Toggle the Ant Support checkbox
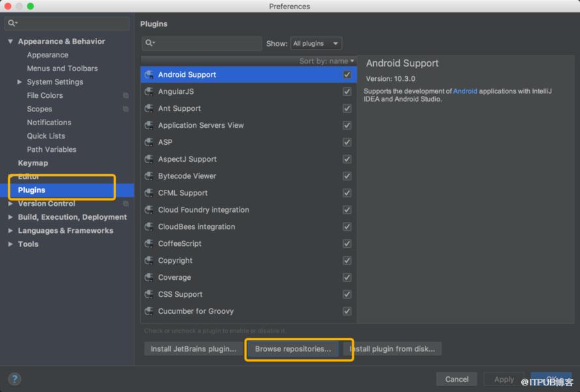 click(347, 108)
